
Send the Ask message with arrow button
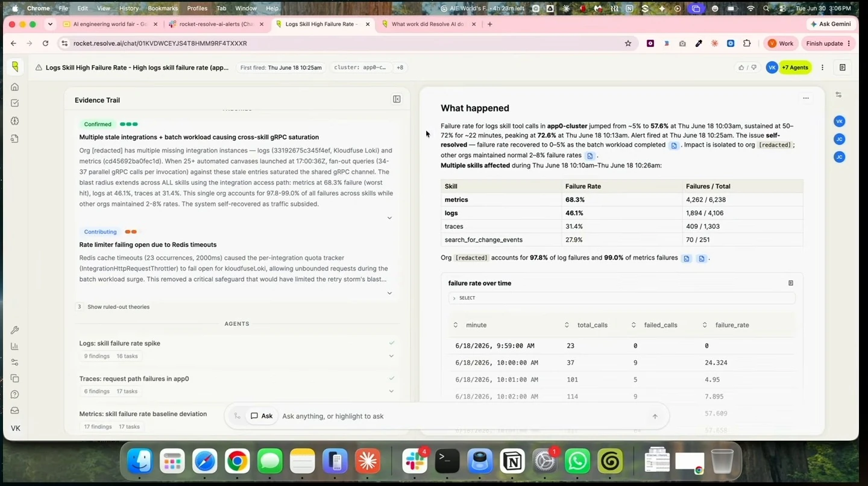[x=655, y=416]
